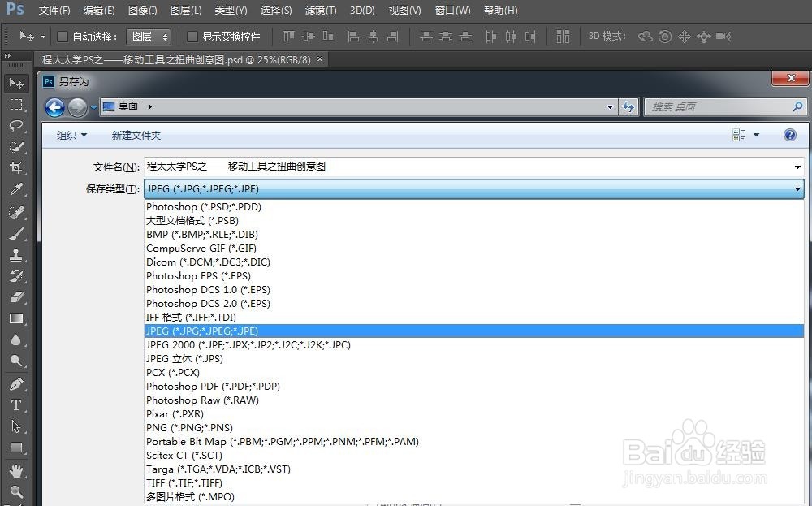Select the Crop tool
Screen dimensions: 812x506
pyautogui.click(x=16, y=168)
